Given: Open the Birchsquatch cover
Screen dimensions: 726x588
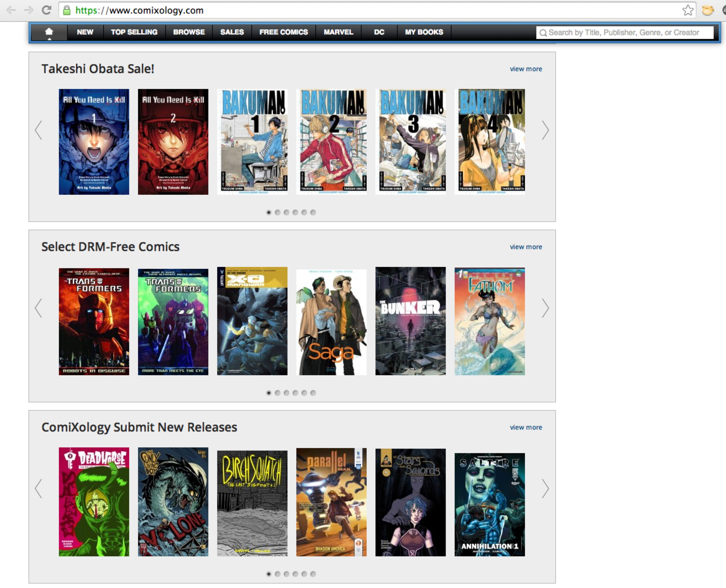Looking at the screenshot, I should click(252, 503).
